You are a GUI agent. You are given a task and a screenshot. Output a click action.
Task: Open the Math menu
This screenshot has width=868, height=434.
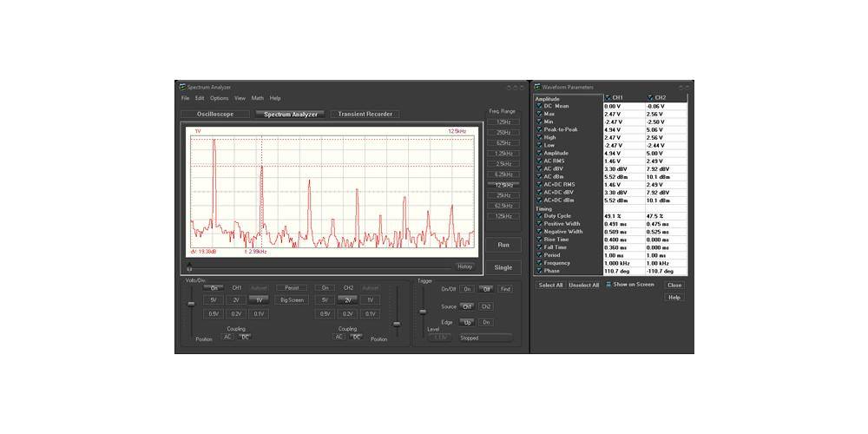(258, 98)
